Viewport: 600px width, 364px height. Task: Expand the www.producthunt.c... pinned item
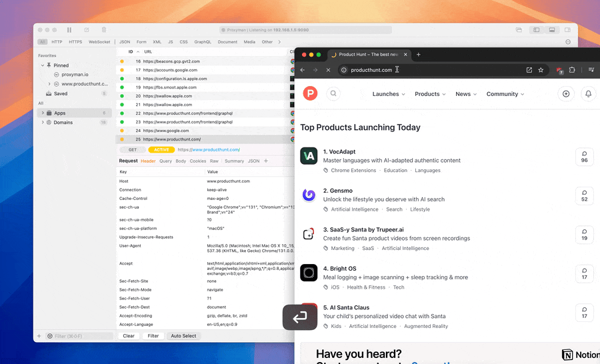point(49,84)
